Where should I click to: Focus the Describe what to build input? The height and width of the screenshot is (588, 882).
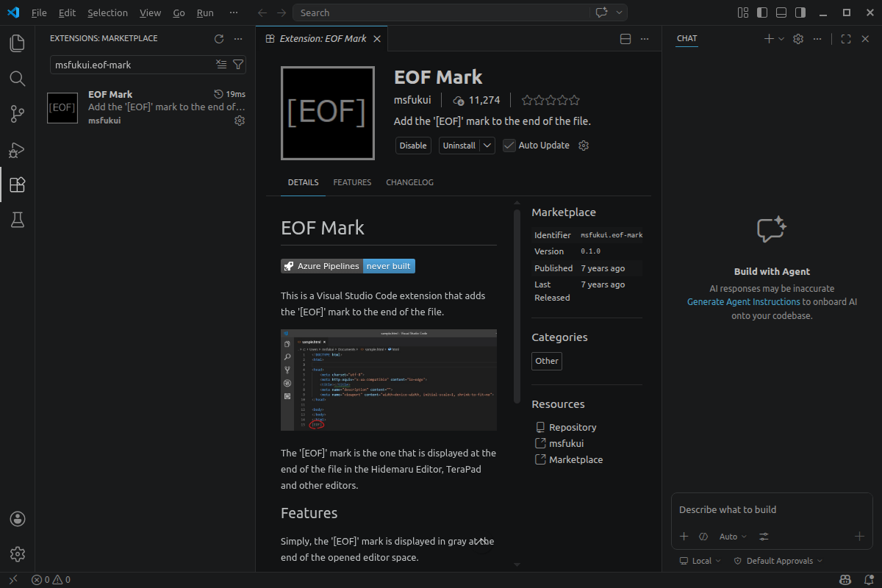[772, 509]
